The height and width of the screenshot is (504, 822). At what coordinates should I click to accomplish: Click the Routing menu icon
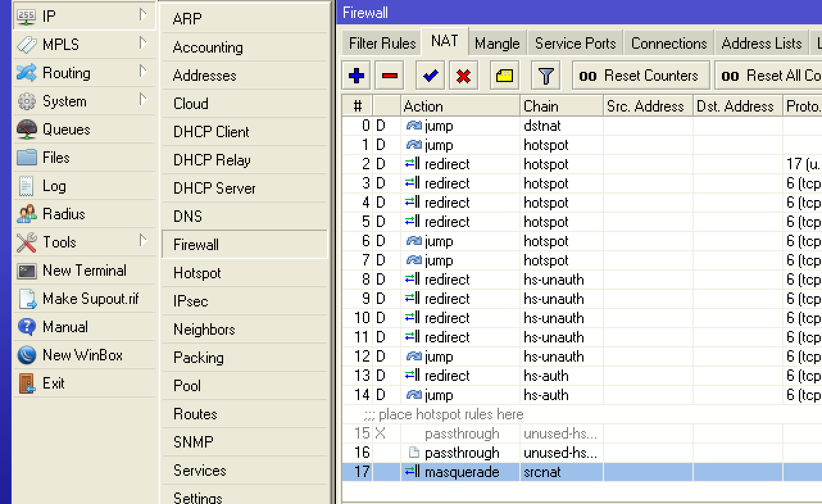coord(26,72)
